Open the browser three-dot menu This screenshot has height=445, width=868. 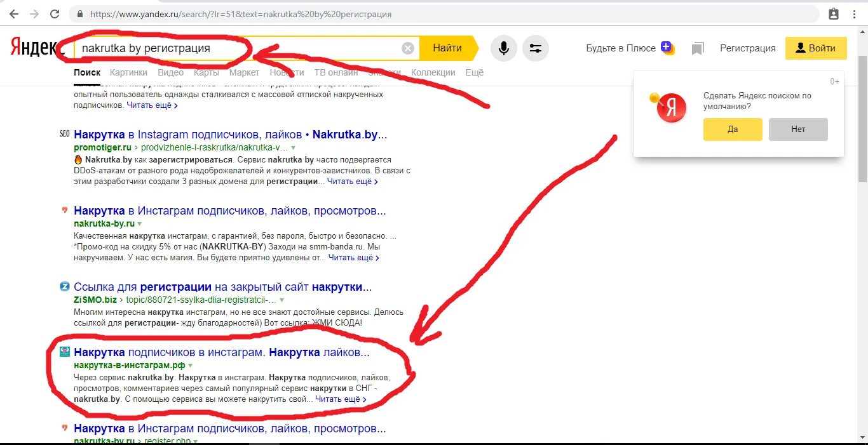855,13
